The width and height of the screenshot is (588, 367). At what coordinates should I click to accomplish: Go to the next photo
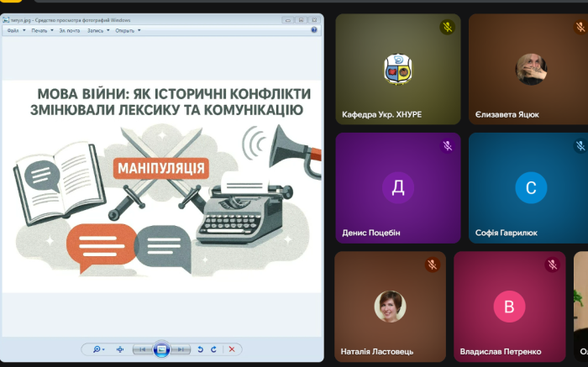[x=179, y=349]
